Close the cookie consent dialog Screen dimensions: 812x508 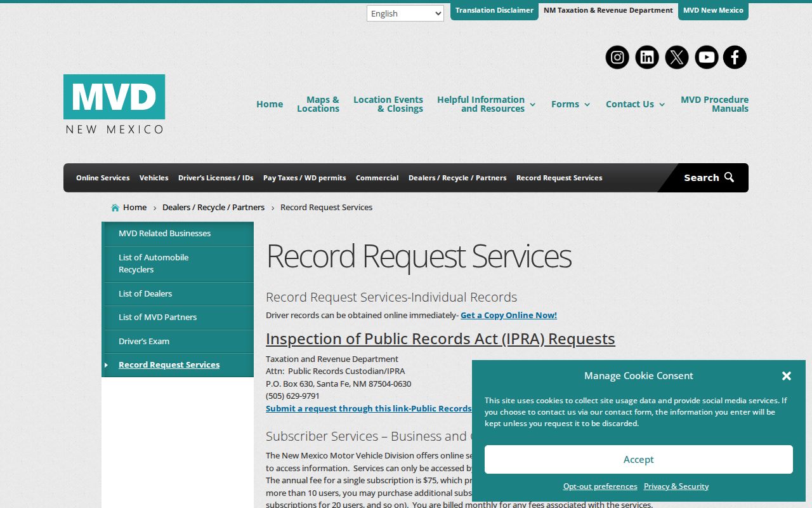[x=787, y=376]
